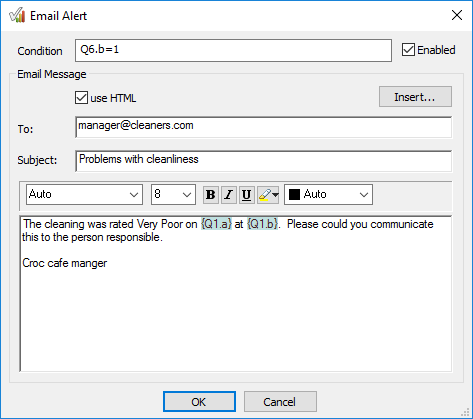Viewport: 473px width, 419px height.
Task: Toggle Underline formatting button
Action: click(x=247, y=195)
